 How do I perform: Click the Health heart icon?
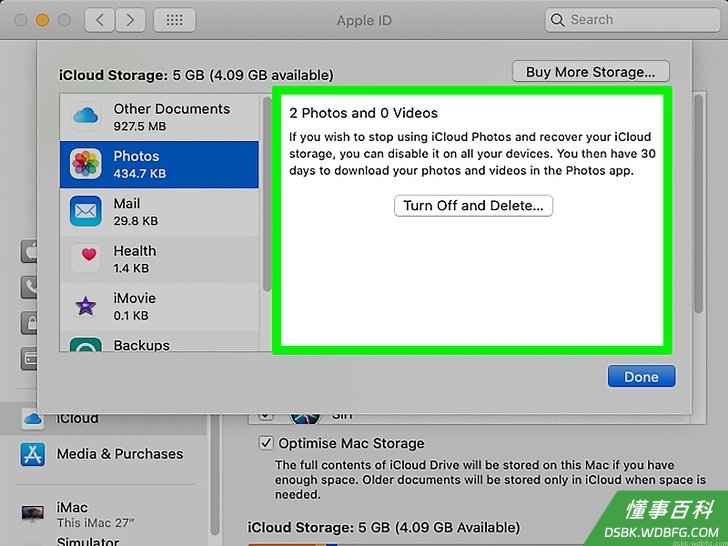click(x=85, y=259)
